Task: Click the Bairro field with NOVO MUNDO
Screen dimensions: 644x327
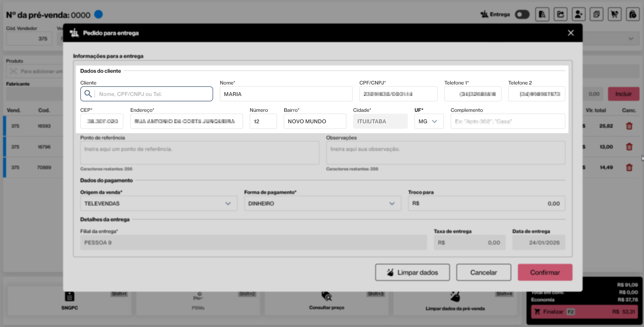Action: click(314, 121)
